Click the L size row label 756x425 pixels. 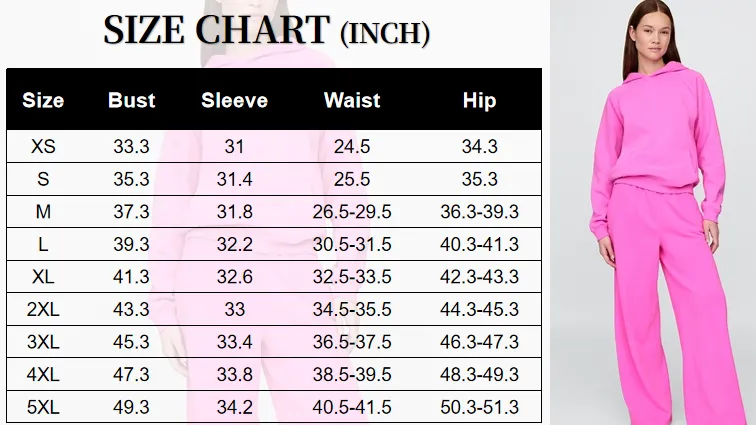point(43,245)
